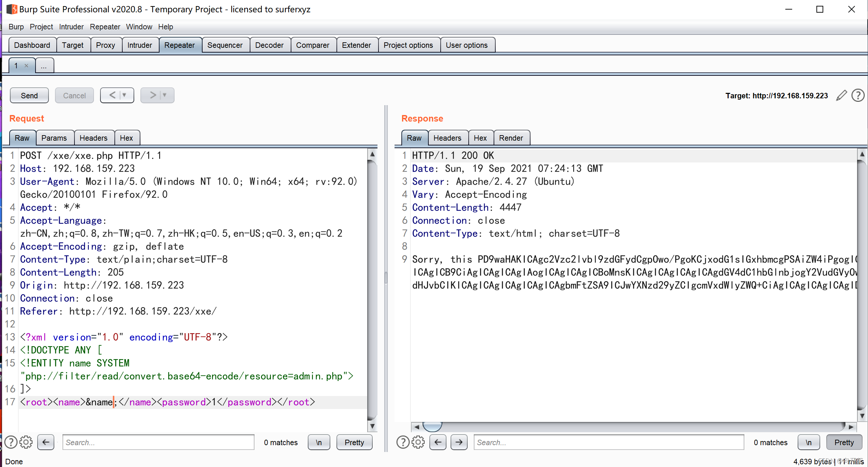Open request editor settings gear icon
The image size is (868, 467).
coord(26,442)
